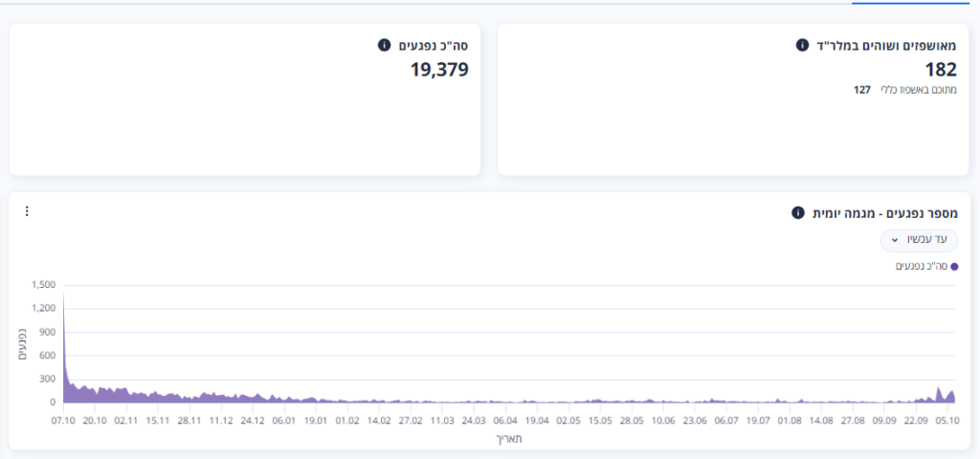
Task: Click the 28.05 date label on chart axis
Action: (632, 421)
